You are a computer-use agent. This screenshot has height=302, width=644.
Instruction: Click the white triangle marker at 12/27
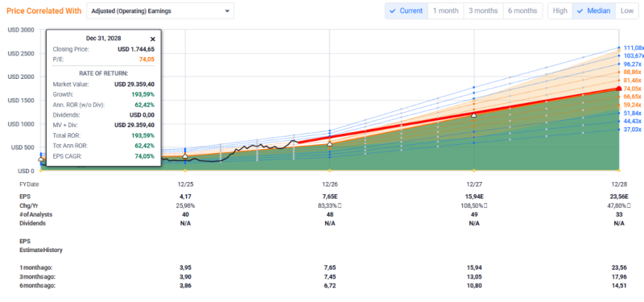click(x=474, y=115)
